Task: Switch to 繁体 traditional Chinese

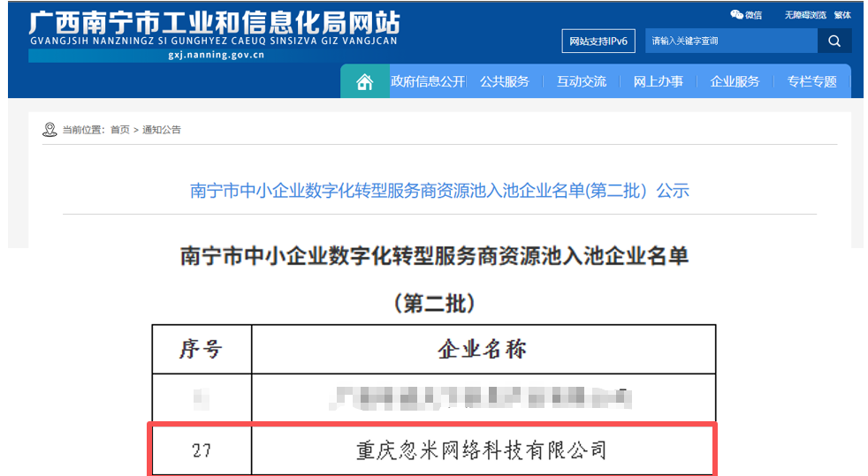Action: 842,15
